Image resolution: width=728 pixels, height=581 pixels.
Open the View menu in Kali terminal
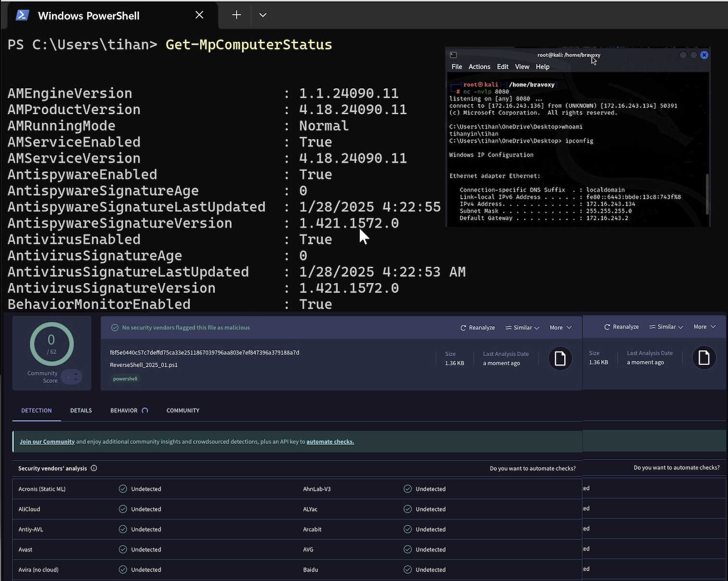coord(522,67)
